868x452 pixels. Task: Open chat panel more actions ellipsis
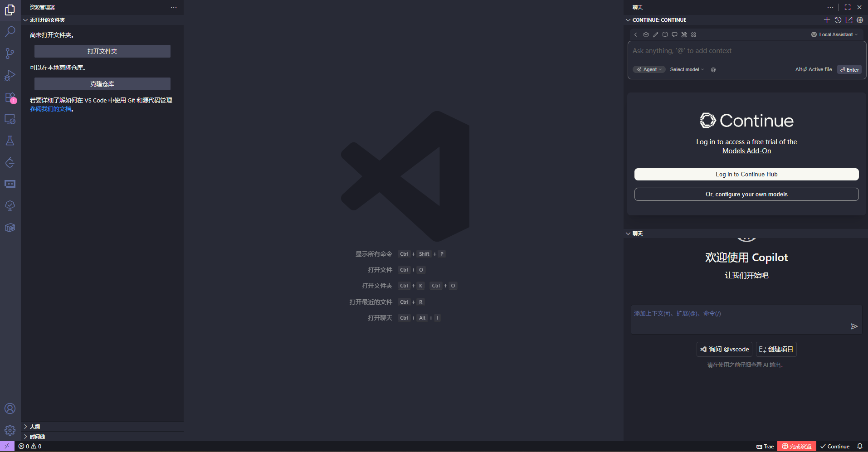830,7
